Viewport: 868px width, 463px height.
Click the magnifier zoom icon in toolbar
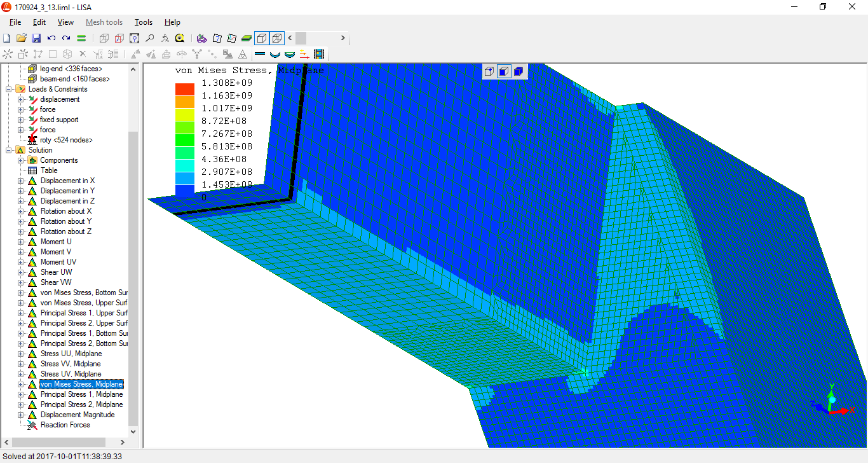coord(150,38)
